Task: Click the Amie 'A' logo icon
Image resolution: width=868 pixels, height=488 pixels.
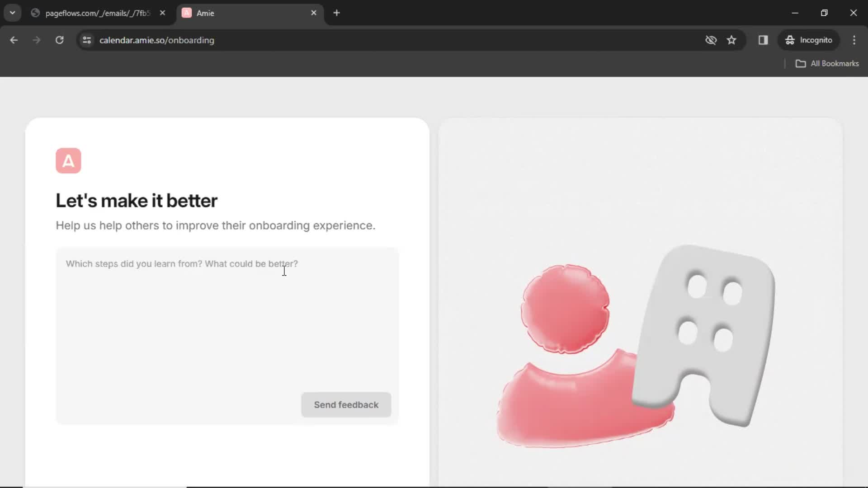Action: click(x=68, y=160)
